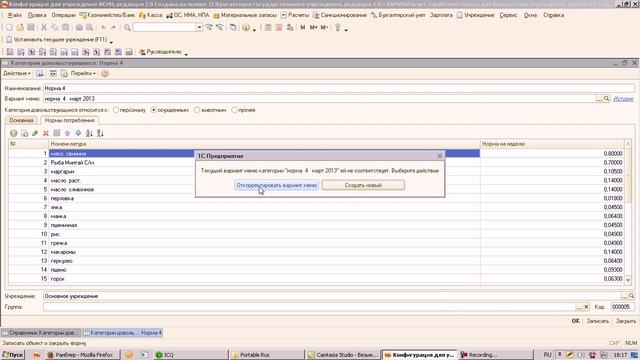Click Move row down arrow icon

pyautogui.click(x=78, y=133)
